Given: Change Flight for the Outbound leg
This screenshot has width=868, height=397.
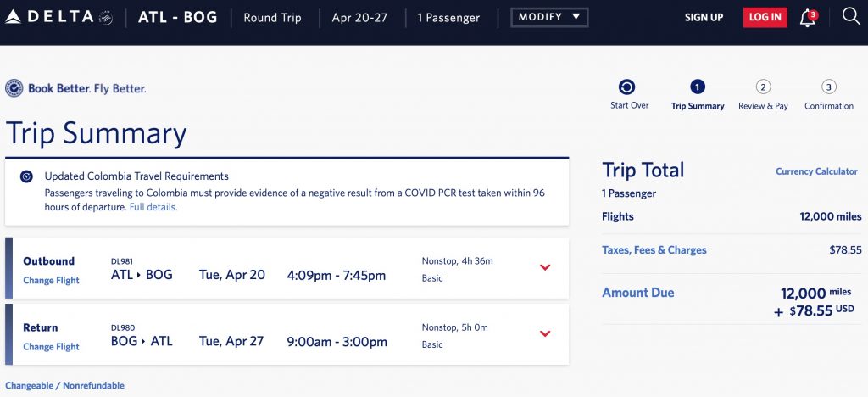Looking at the screenshot, I should (x=51, y=281).
